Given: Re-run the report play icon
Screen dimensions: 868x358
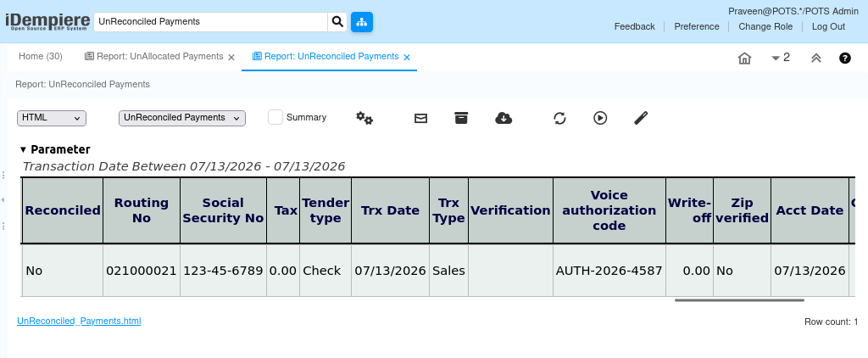Looking at the screenshot, I should (600, 118).
